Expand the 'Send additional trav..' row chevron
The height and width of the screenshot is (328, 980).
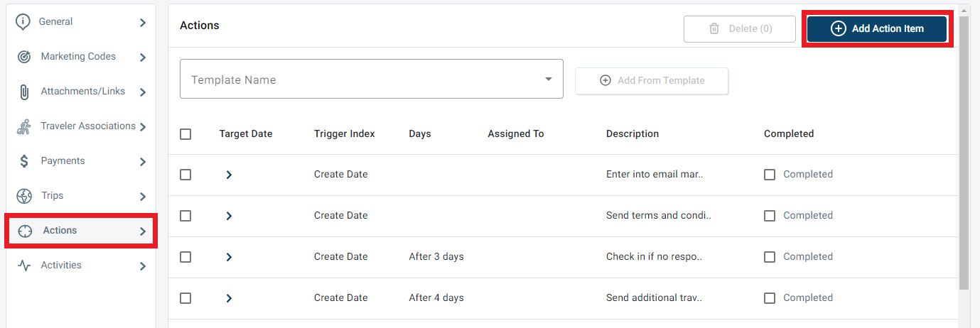point(229,298)
